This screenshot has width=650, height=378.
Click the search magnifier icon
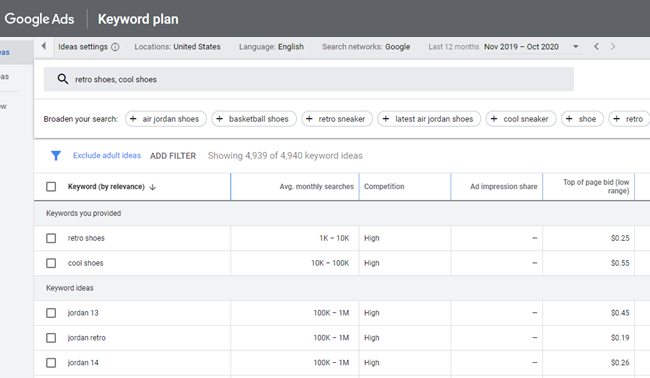(63, 79)
